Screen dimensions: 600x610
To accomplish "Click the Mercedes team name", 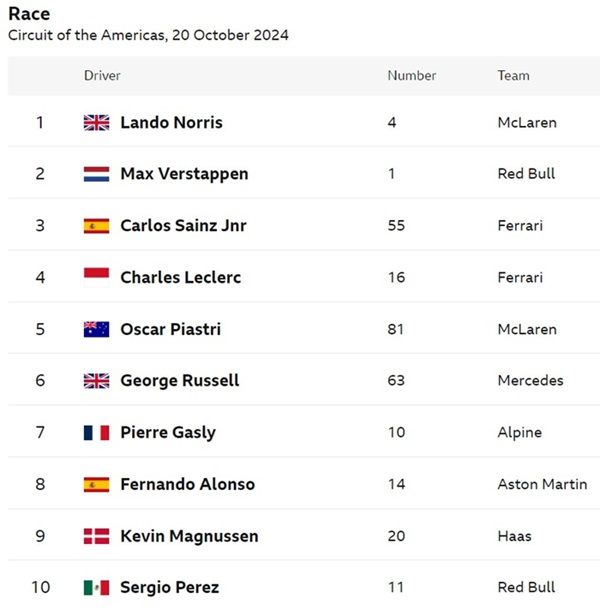I will click(x=530, y=380).
